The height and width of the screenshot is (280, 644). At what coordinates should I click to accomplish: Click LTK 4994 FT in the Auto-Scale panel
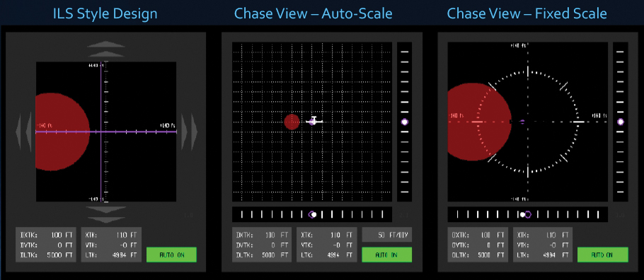[x=327, y=255]
